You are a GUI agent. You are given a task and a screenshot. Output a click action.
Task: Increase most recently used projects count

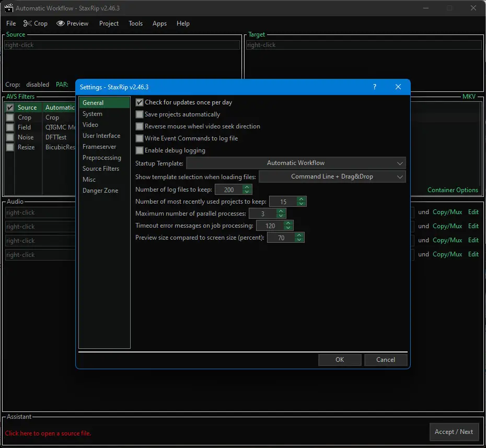pyautogui.click(x=301, y=199)
